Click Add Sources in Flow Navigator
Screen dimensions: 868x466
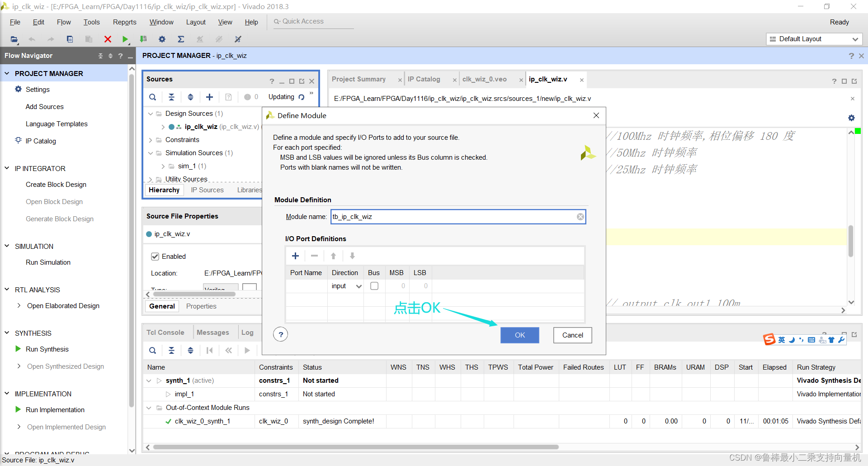pyautogui.click(x=45, y=107)
